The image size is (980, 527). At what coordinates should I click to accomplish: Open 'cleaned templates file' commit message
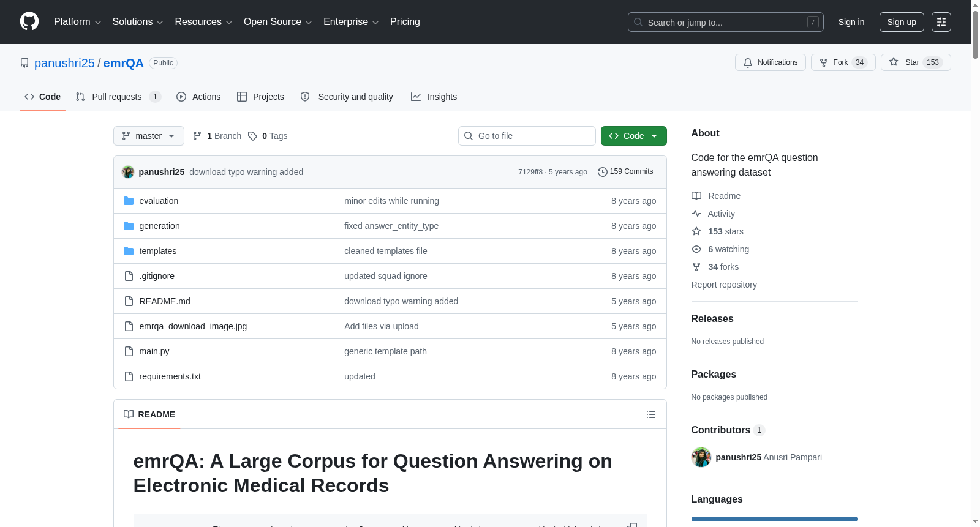[x=386, y=251]
